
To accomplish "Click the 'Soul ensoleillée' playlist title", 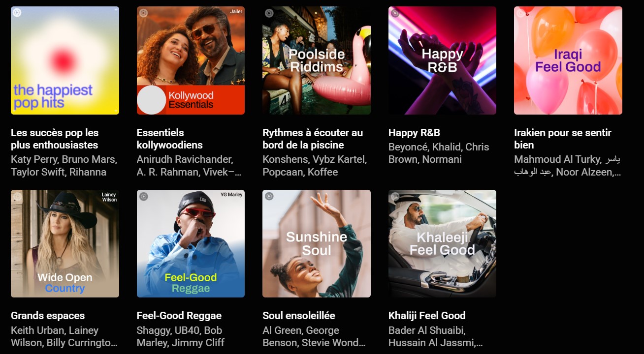I will click(299, 316).
